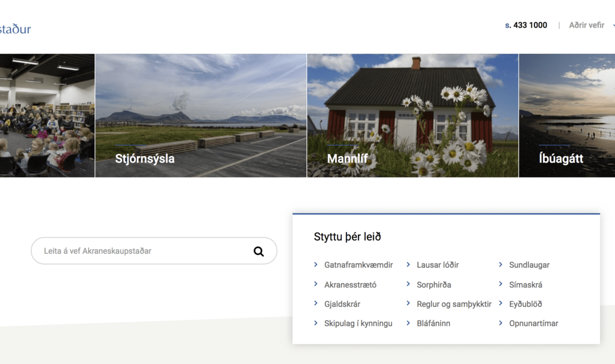Click the chevron beside Skipulag í kynningu

(316, 323)
